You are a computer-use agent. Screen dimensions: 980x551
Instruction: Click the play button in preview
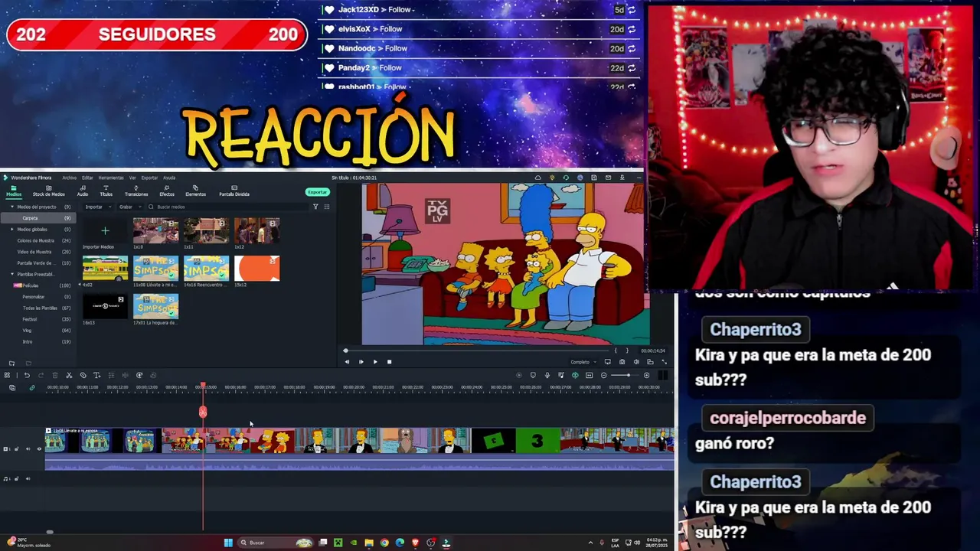pos(375,362)
